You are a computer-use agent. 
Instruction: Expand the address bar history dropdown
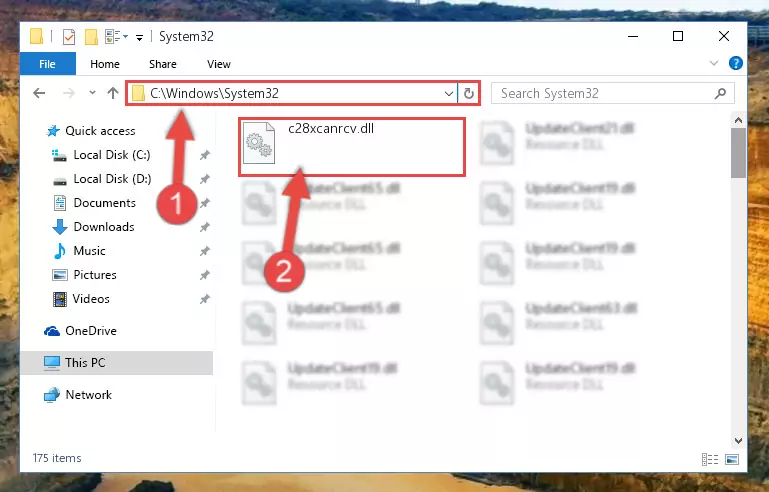pos(448,93)
